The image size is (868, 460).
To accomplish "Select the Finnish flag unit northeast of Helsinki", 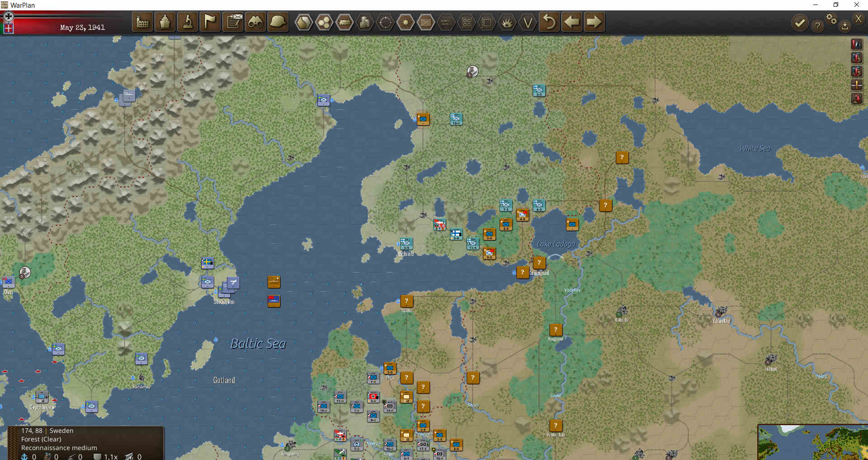I will tap(456, 234).
